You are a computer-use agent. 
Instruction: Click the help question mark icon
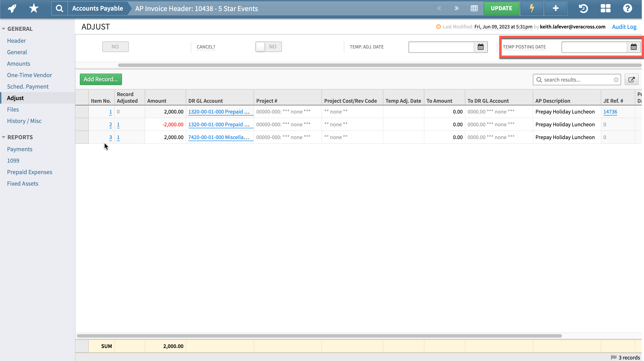pos(627,8)
